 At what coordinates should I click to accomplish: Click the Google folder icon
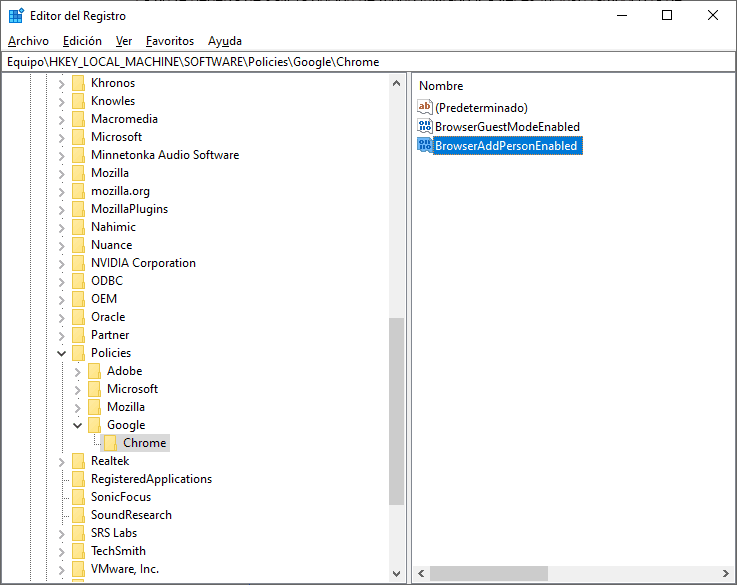point(94,425)
